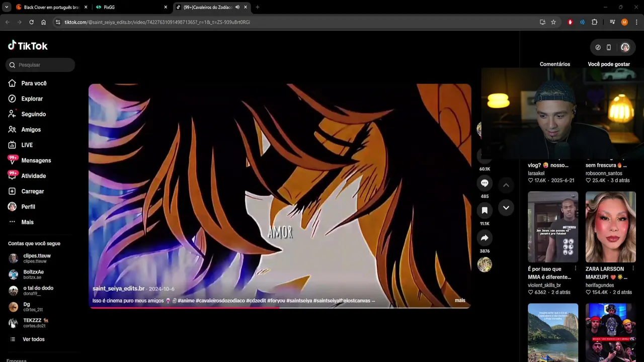The width and height of the screenshot is (644, 362).
Task: Expand followed accounts with Ver todos
Action: 28,339
